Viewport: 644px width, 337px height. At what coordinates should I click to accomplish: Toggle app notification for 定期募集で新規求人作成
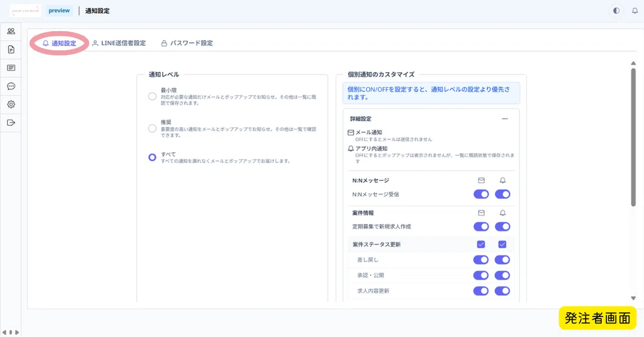(x=502, y=226)
